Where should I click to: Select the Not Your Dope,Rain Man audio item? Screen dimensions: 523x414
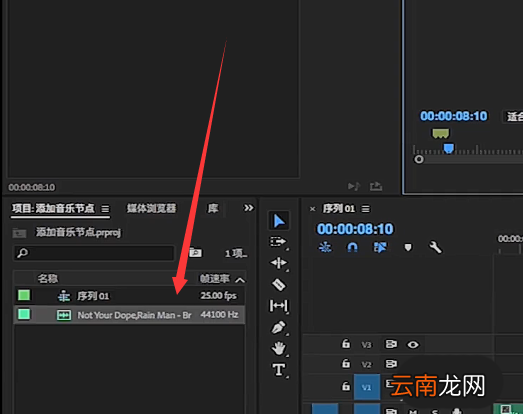coord(129,315)
